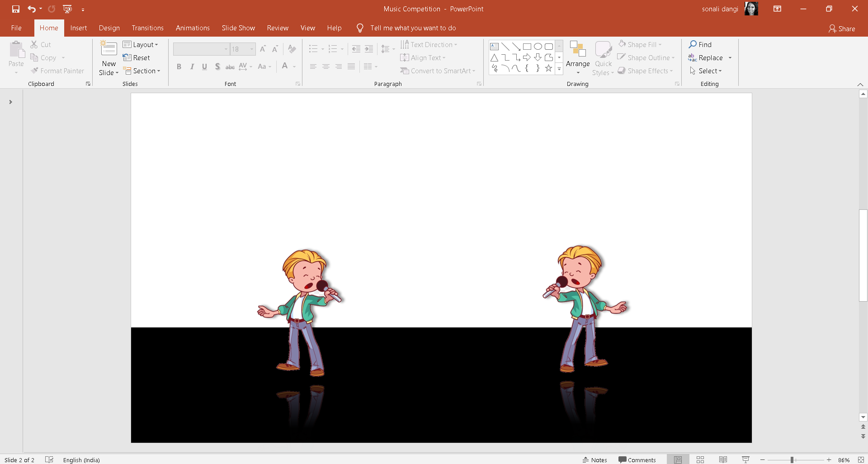Click the Paste clipboard icon
The width and height of the screenshot is (868, 464).
[16, 49]
